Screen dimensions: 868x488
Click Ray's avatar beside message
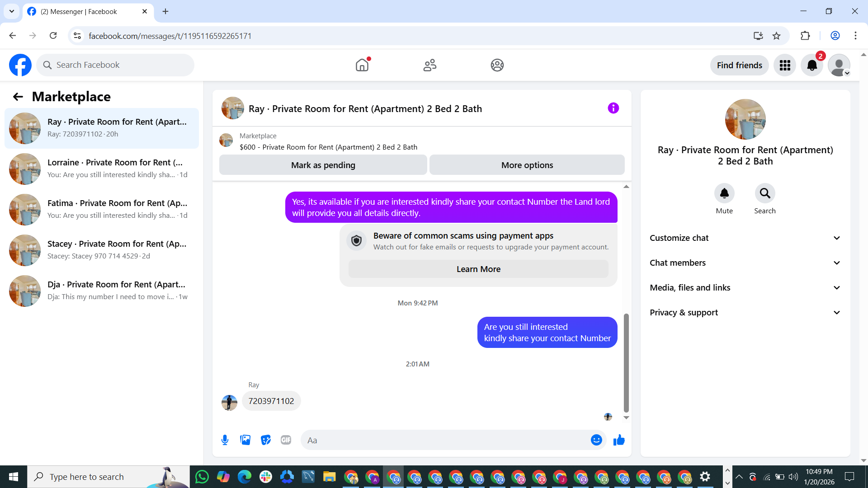point(229,402)
